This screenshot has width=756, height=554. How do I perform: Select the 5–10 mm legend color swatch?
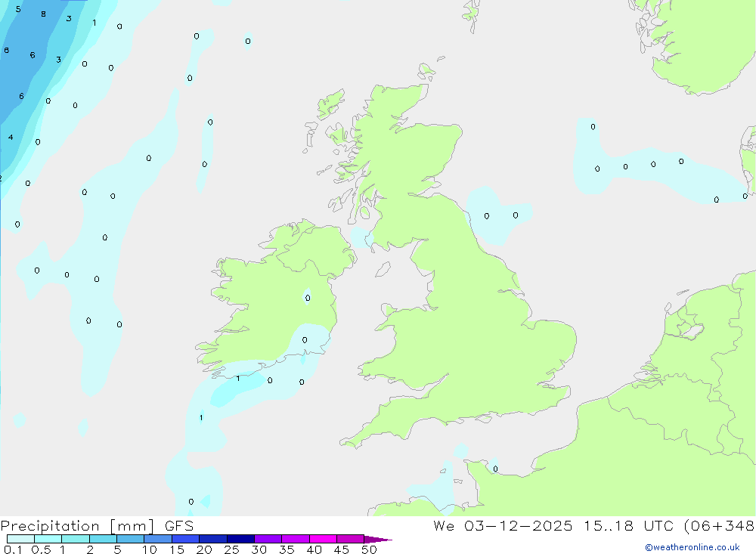pyautogui.click(x=131, y=539)
